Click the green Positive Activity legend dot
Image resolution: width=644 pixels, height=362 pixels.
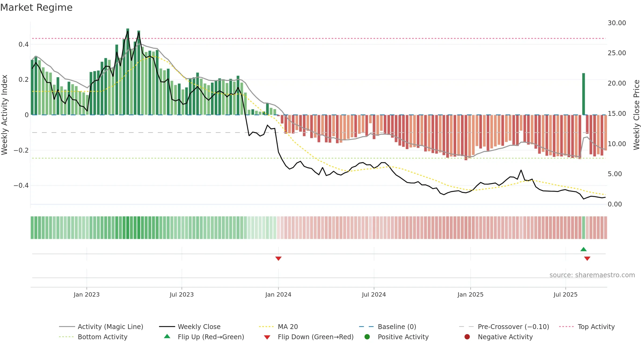pyautogui.click(x=367, y=337)
